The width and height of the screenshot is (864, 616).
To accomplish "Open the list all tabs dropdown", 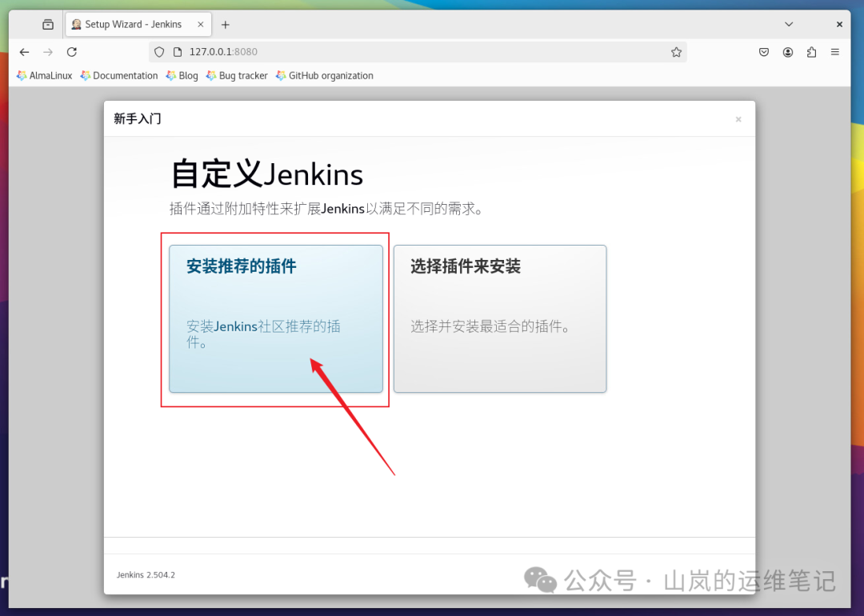I will tap(789, 24).
